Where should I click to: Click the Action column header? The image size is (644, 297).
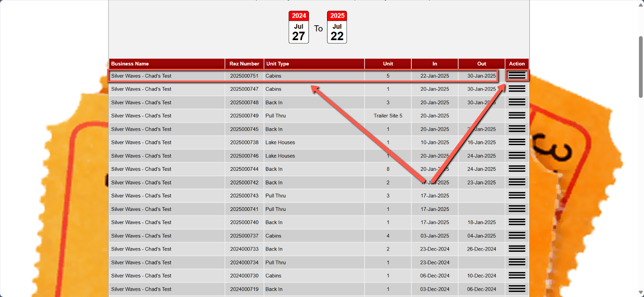tap(517, 64)
